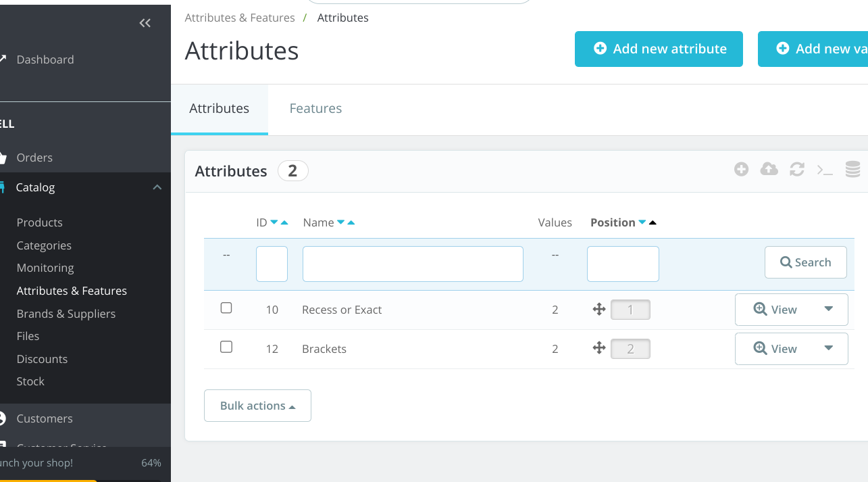Check the Recess or Exact row checkbox
Viewport: 868px width, 482px height.
[x=226, y=308]
